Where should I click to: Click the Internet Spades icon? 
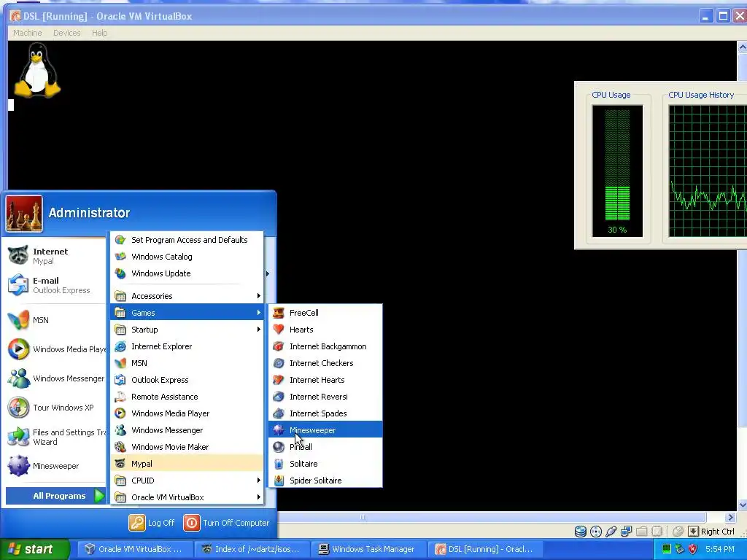(x=279, y=413)
